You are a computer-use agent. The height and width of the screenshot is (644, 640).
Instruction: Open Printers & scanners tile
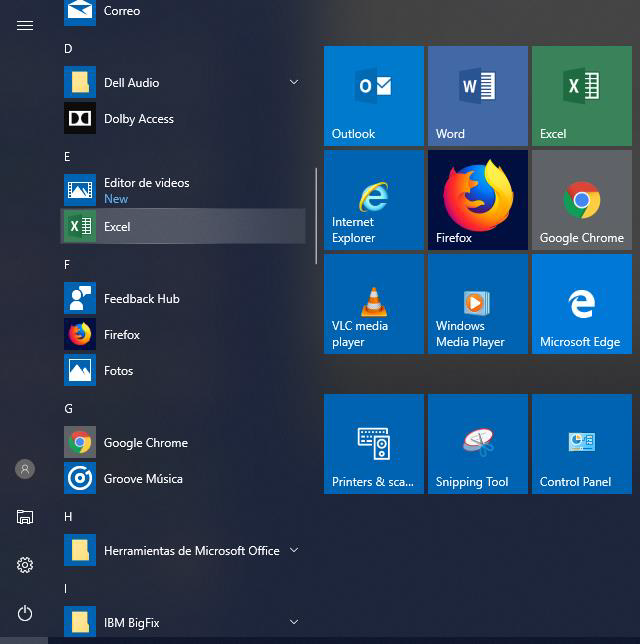[374, 444]
